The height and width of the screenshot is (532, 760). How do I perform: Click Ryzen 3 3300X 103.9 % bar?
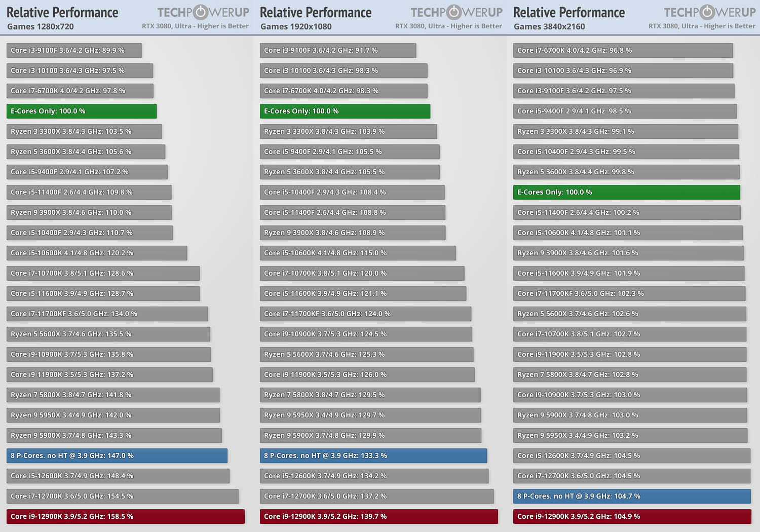pos(348,131)
